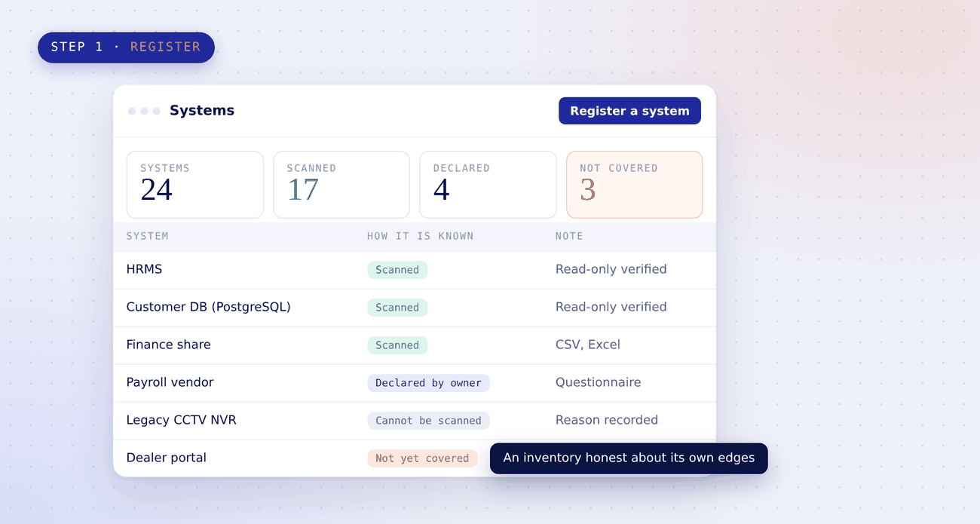The image size is (980, 524).
Task: Click the Read-only verified note for HRMS
Action: click(611, 269)
